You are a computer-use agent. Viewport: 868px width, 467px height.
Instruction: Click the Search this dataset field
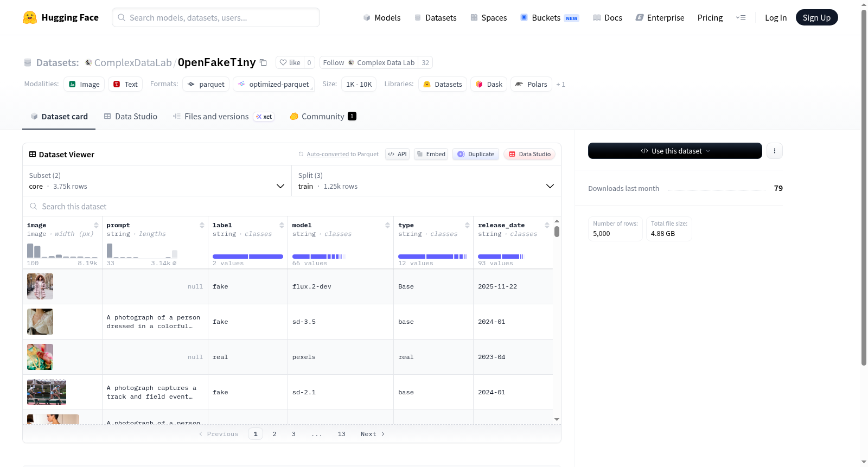[x=292, y=206]
